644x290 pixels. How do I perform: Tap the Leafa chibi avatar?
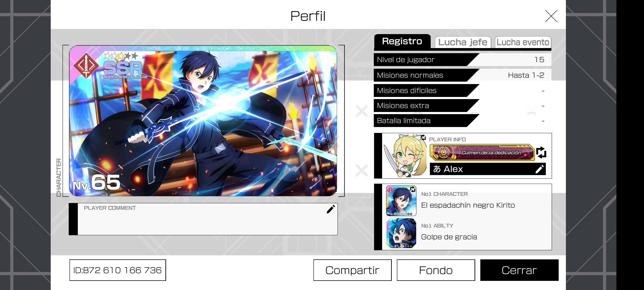click(x=405, y=156)
